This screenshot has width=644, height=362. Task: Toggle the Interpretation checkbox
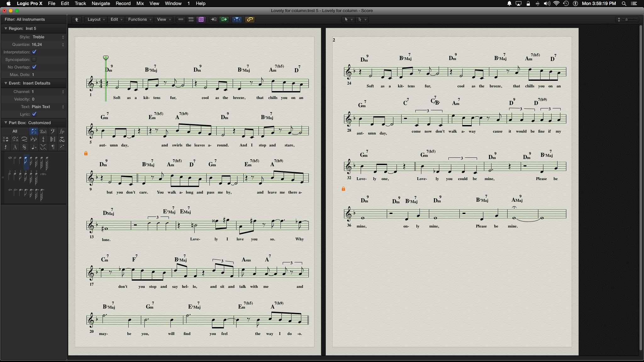pos(34,52)
